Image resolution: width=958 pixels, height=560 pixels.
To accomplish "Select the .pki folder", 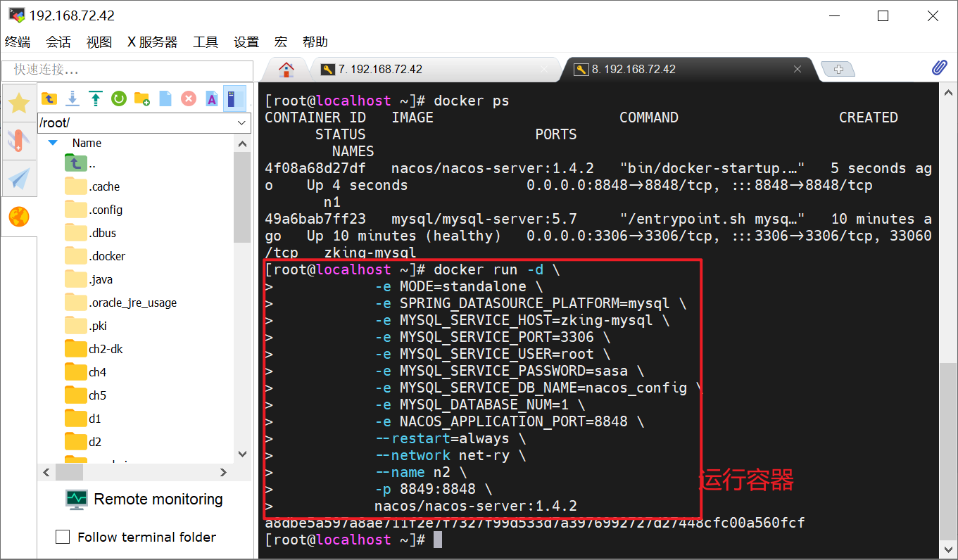I will click(x=86, y=326).
